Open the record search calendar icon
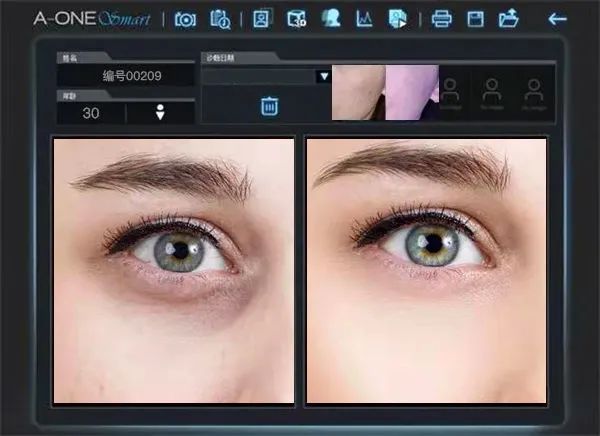Viewport: 600px width, 436px height. point(220,19)
